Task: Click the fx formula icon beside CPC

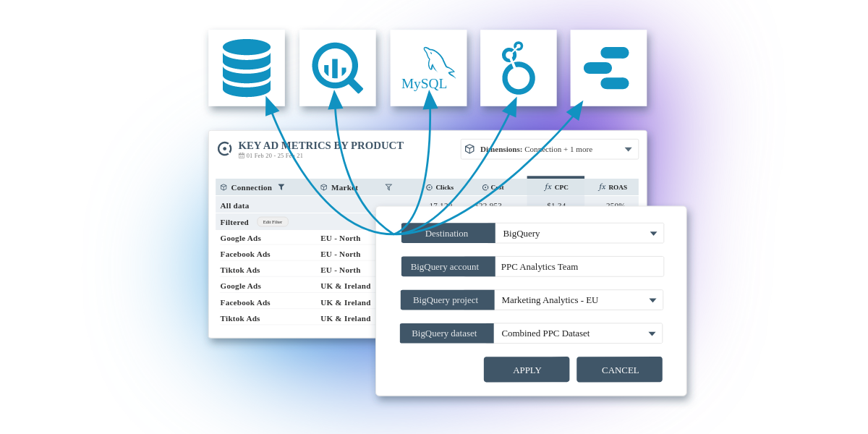Action: [548, 187]
